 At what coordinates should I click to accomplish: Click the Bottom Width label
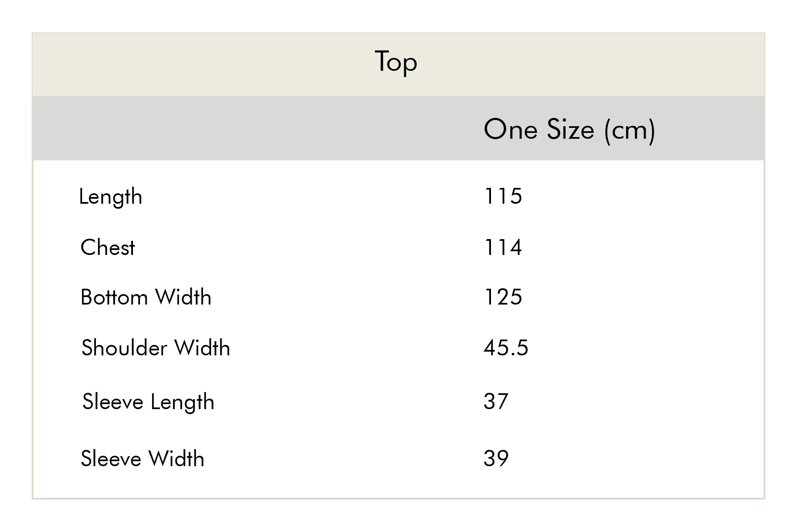click(x=146, y=297)
